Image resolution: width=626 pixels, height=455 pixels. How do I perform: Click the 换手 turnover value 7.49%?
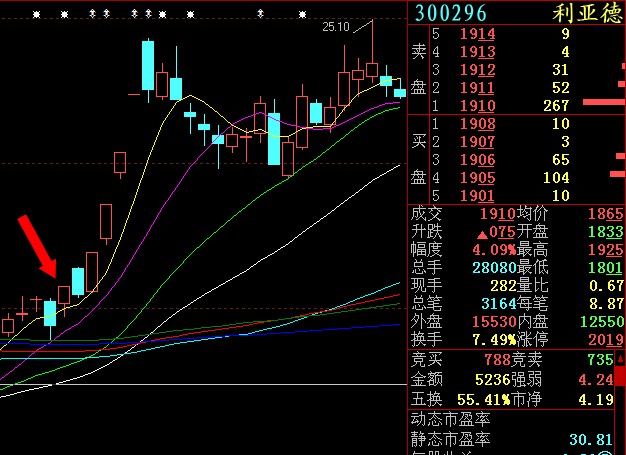490,339
